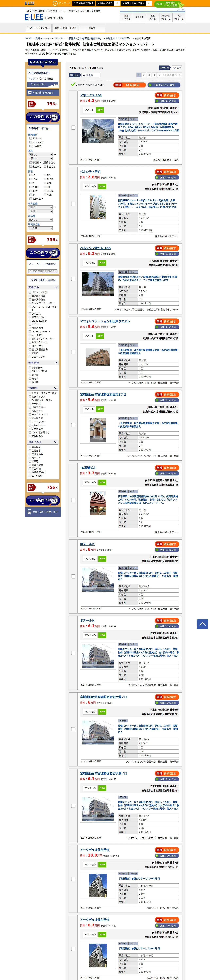Open アネックス 102 listing link
Screen dimensions: 210x980
coord(91,96)
